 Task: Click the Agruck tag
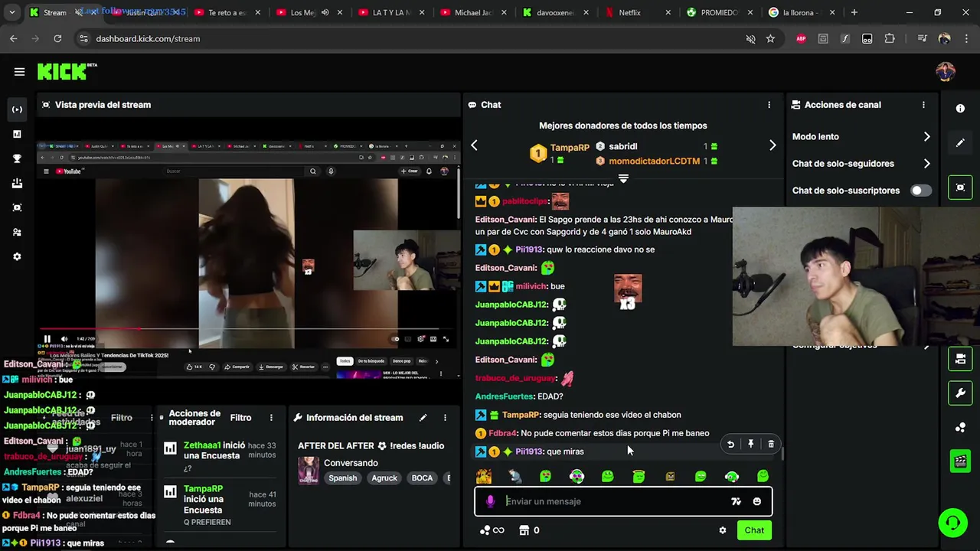(384, 478)
